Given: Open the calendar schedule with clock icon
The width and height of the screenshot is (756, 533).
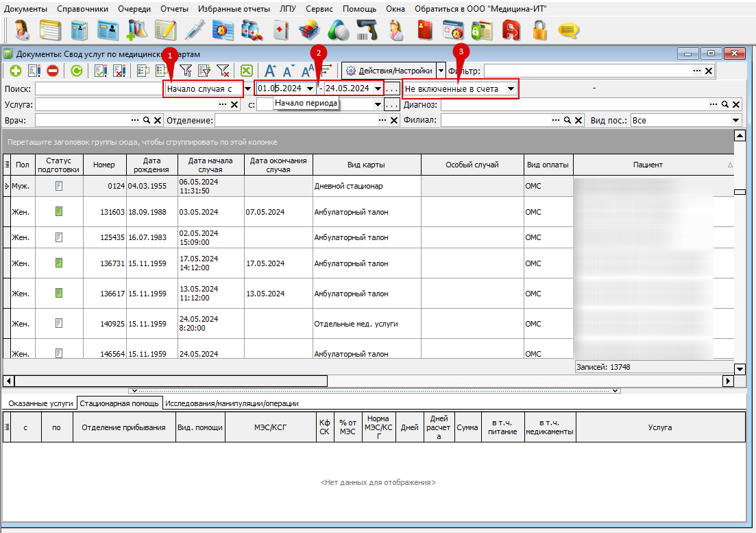Looking at the screenshot, I should point(453,30).
